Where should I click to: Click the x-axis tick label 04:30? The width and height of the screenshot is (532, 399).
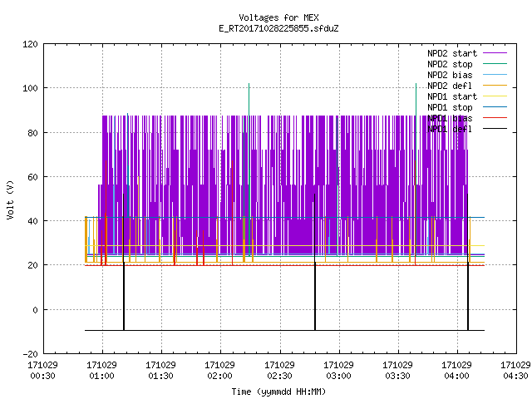[x=515, y=377]
